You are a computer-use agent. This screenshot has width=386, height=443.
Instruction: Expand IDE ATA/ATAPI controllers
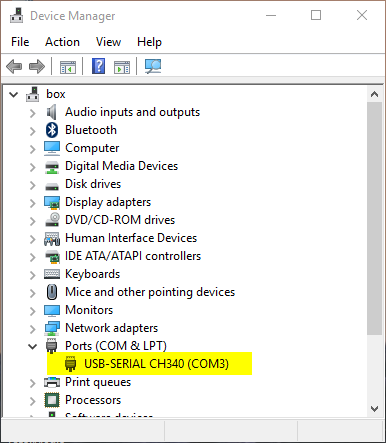[x=33, y=257]
